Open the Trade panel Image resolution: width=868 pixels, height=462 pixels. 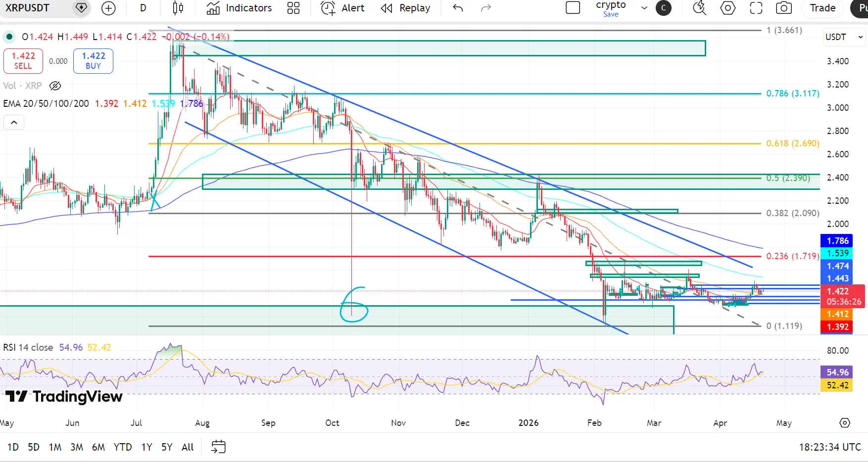click(822, 8)
